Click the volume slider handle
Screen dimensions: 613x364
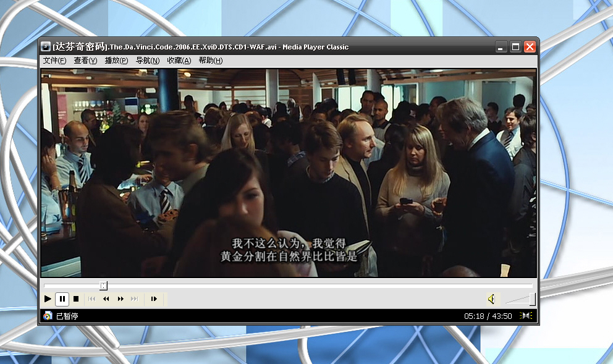[x=533, y=300]
